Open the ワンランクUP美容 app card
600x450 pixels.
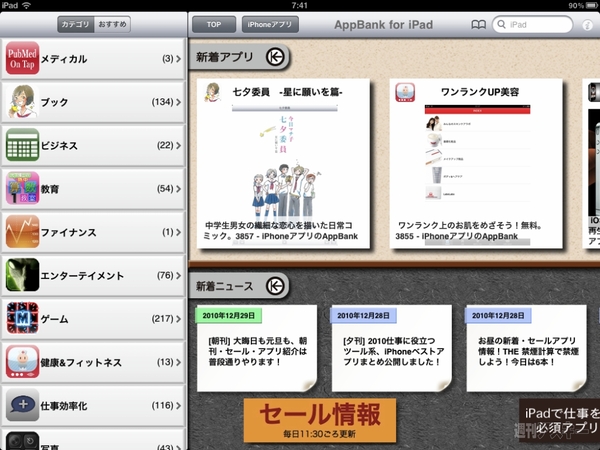[x=476, y=164]
